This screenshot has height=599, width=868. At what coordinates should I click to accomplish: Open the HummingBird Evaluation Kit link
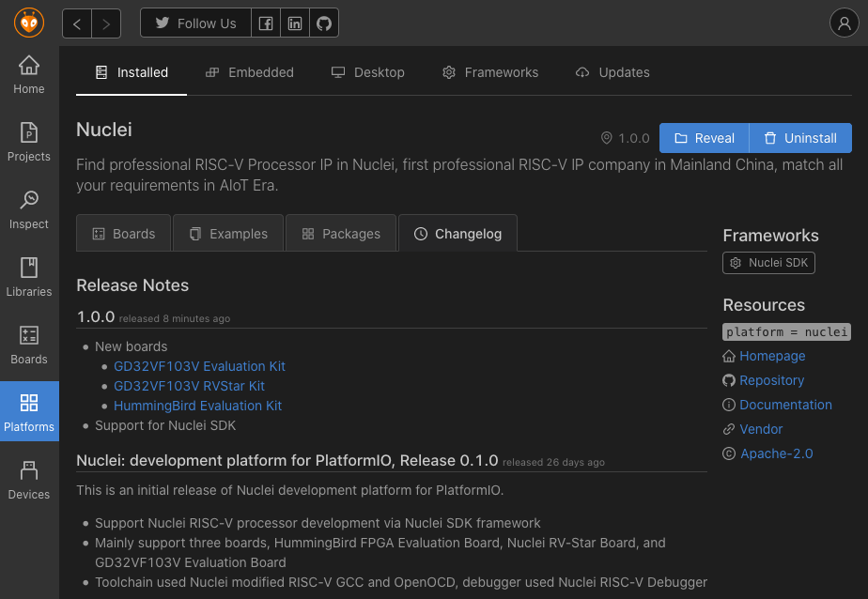[197, 406]
